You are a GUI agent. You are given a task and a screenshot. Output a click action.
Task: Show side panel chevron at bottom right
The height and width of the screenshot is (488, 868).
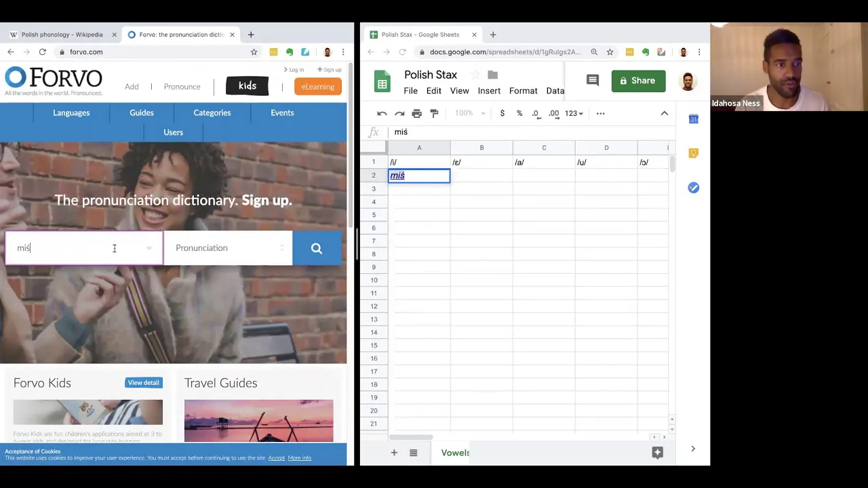(693, 449)
